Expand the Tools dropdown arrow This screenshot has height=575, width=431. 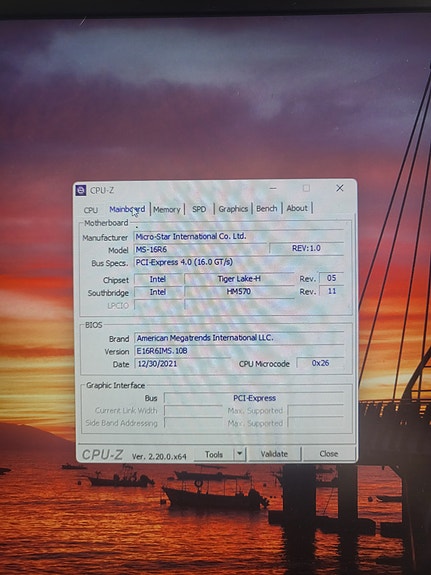[x=240, y=454]
